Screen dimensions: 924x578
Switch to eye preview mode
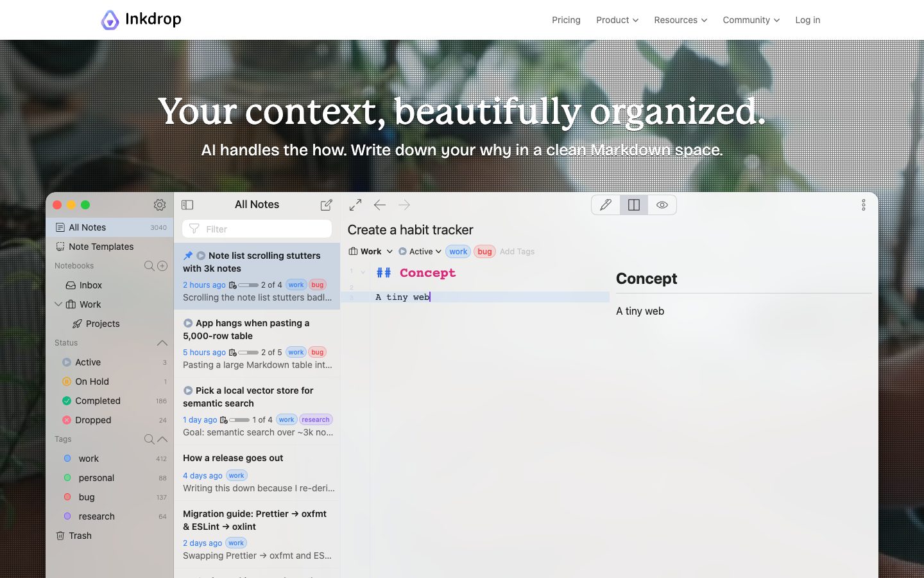[x=662, y=205]
